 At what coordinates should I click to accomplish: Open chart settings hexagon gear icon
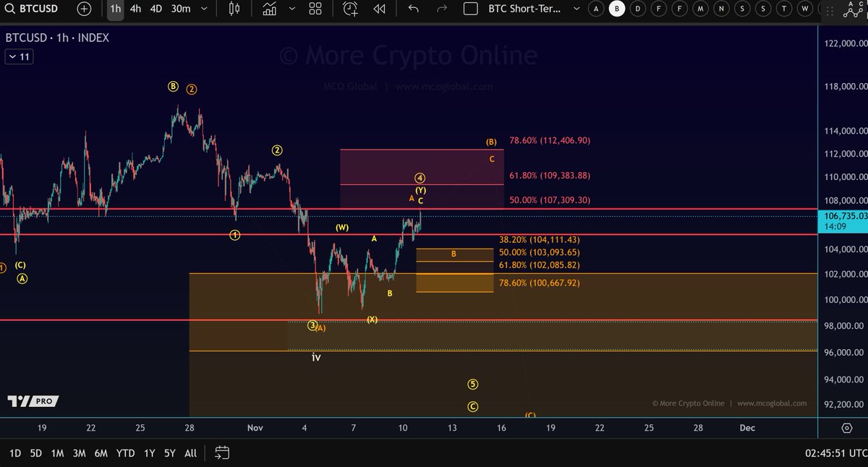coord(846,428)
